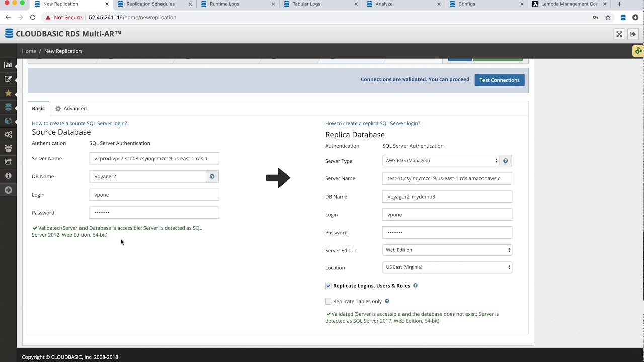644x362 pixels.
Task: Switch to Analyze browser tab
Action: 384,4
